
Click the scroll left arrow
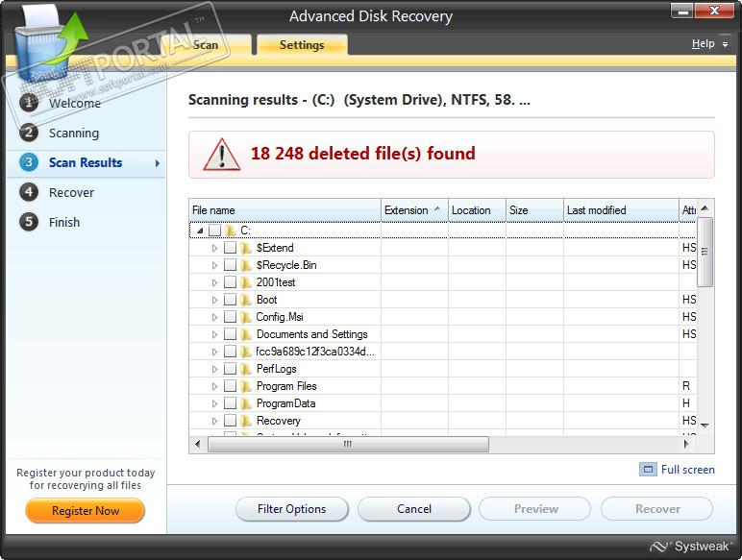click(197, 444)
